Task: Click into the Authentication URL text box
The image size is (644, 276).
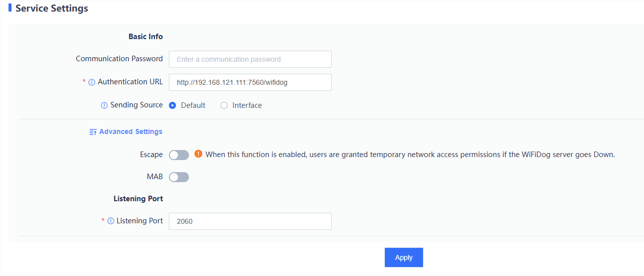Action: 250,82
